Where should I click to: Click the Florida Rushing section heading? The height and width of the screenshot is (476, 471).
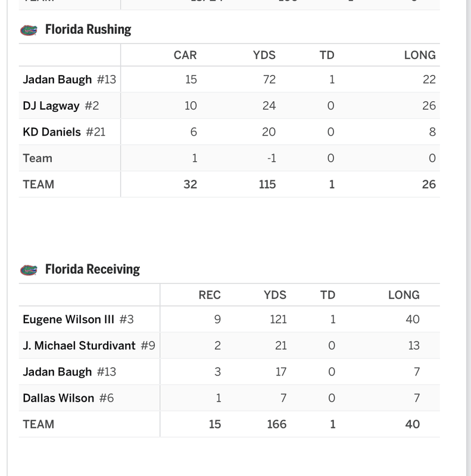pyautogui.click(x=88, y=29)
